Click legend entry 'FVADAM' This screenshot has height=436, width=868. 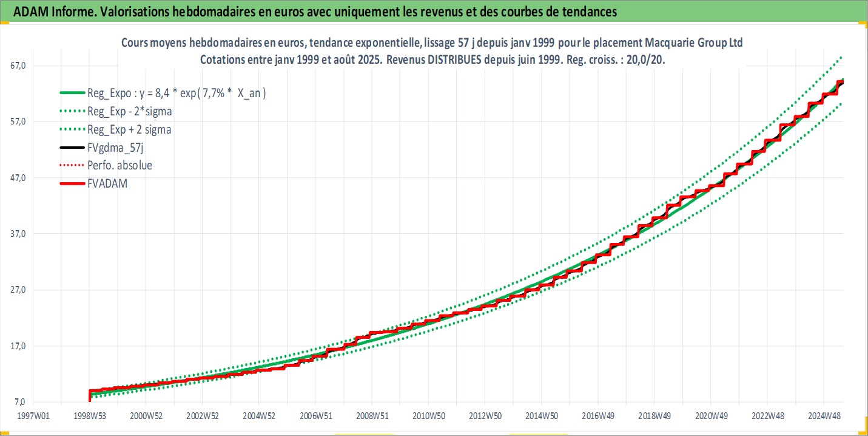click(107, 183)
